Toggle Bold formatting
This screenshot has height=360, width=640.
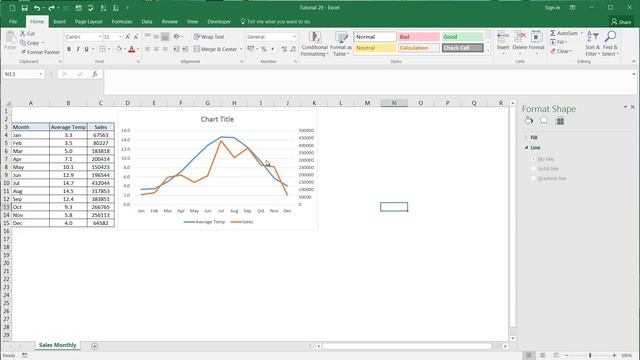pos(69,49)
